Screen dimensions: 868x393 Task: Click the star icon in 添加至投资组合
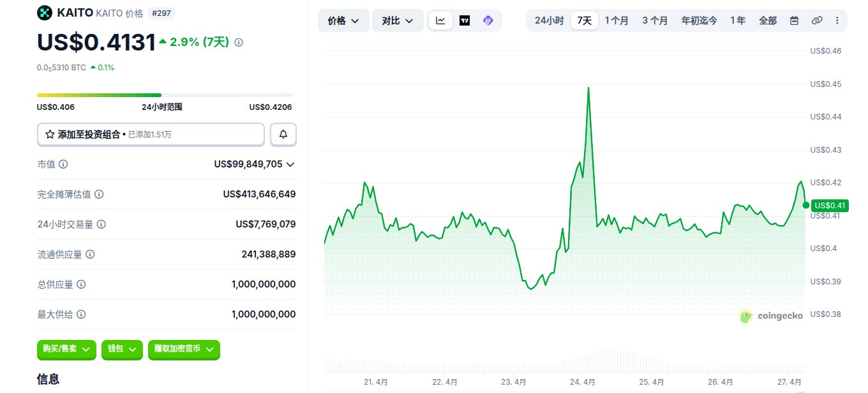pyautogui.click(x=50, y=134)
